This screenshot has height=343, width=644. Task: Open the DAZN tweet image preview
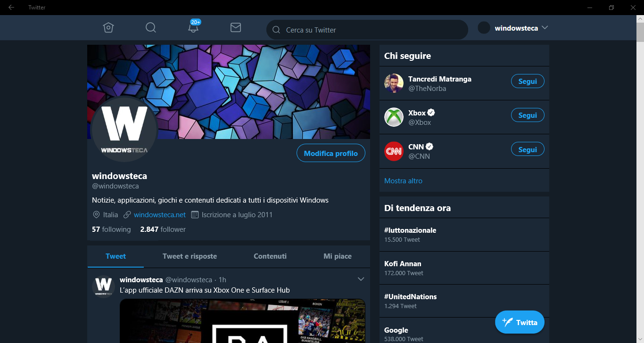tap(242, 321)
